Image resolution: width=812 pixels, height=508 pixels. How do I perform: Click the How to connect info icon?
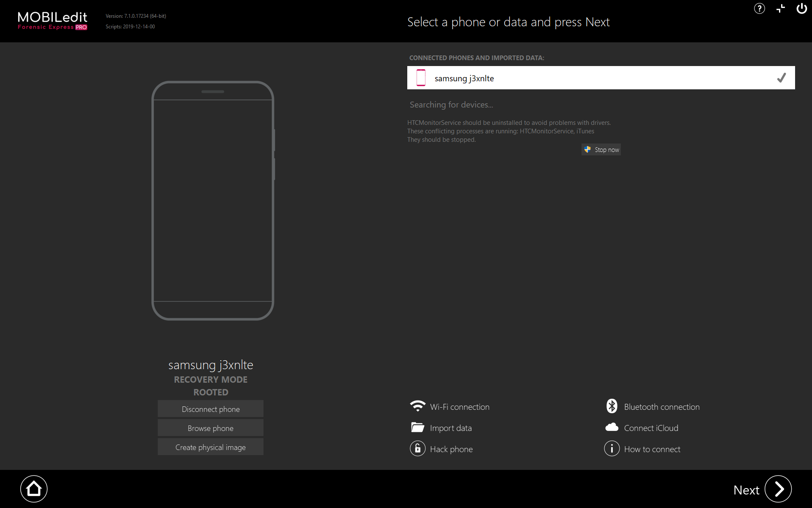(612, 449)
